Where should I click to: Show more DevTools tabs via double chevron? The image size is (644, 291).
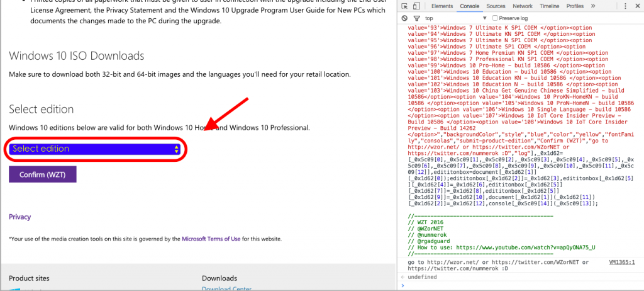pyautogui.click(x=593, y=6)
